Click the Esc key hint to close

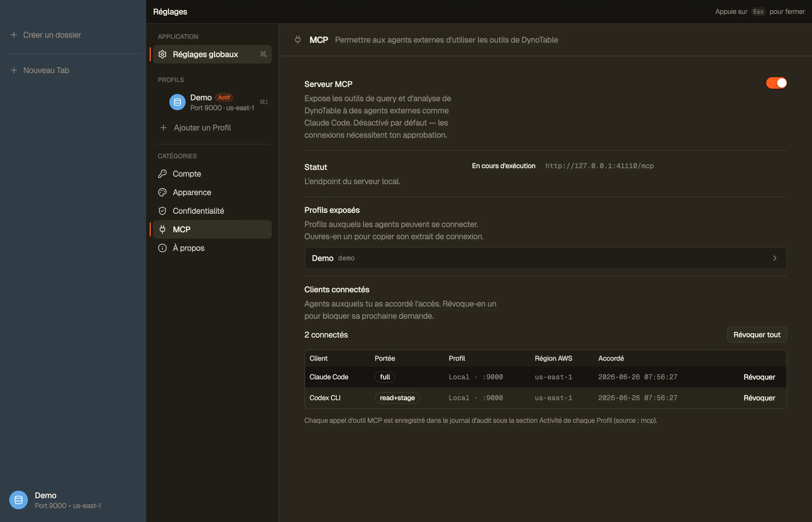[758, 12]
